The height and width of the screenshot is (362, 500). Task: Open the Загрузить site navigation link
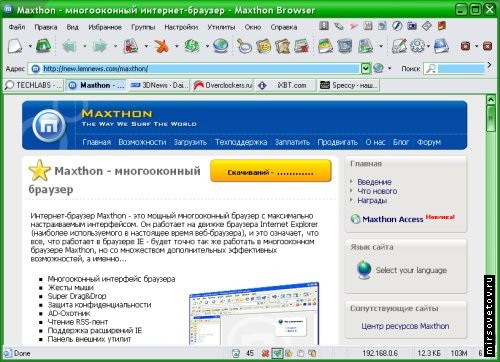tap(190, 142)
